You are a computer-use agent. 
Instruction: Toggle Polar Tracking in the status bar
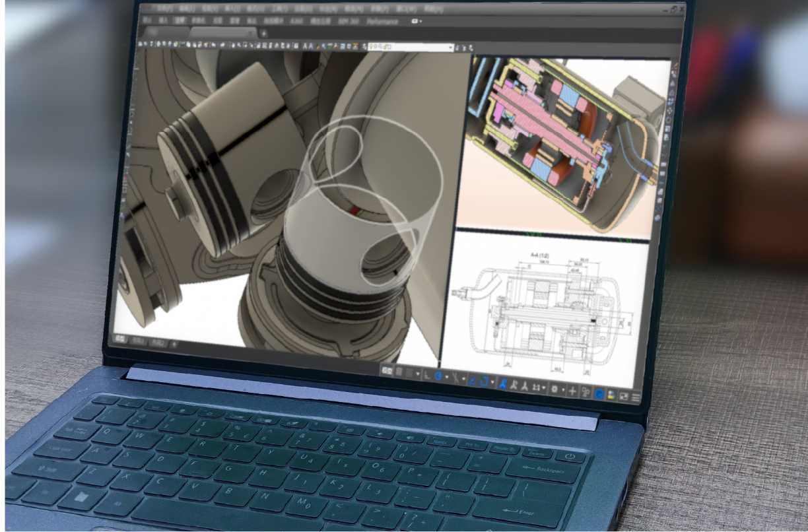[x=438, y=378]
